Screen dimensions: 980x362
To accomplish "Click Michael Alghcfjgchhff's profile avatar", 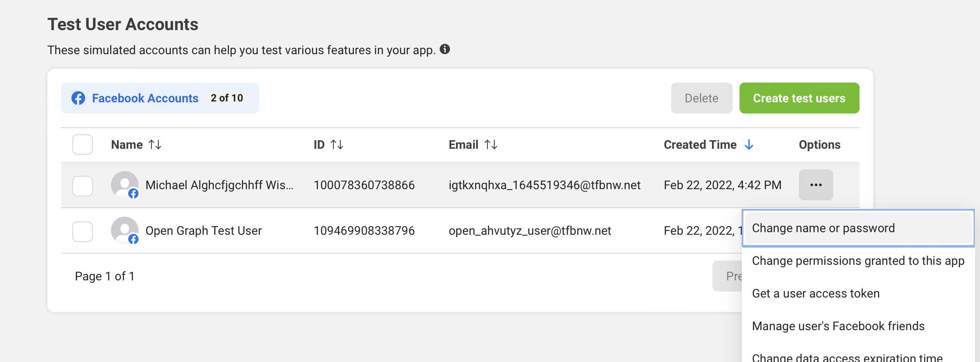I will [x=125, y=185].
